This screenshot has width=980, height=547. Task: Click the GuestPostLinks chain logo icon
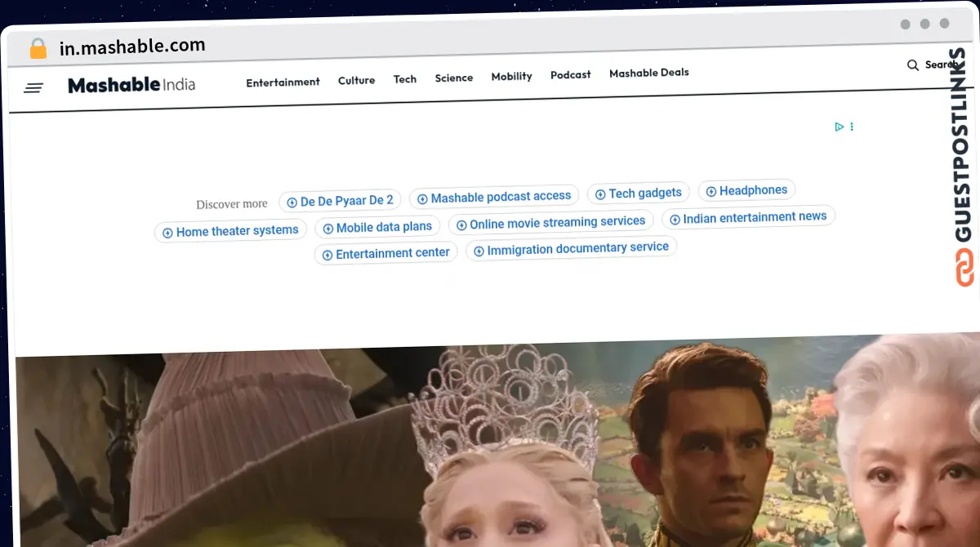964,267
